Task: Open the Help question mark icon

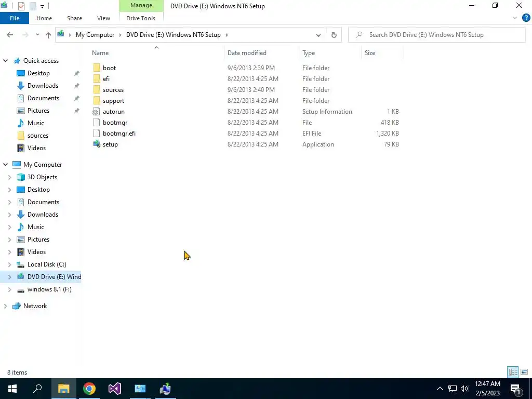Action: pos(526,18)
